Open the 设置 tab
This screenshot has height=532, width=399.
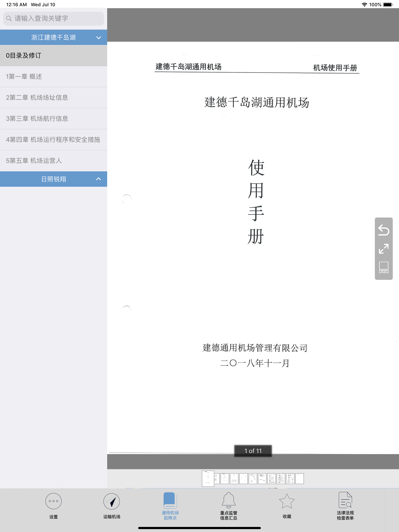point(53,506)
